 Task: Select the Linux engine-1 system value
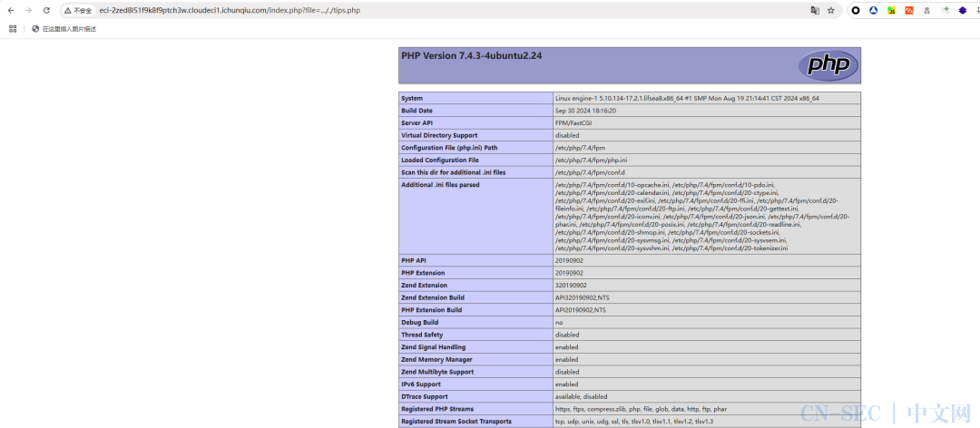pos(687,99)
